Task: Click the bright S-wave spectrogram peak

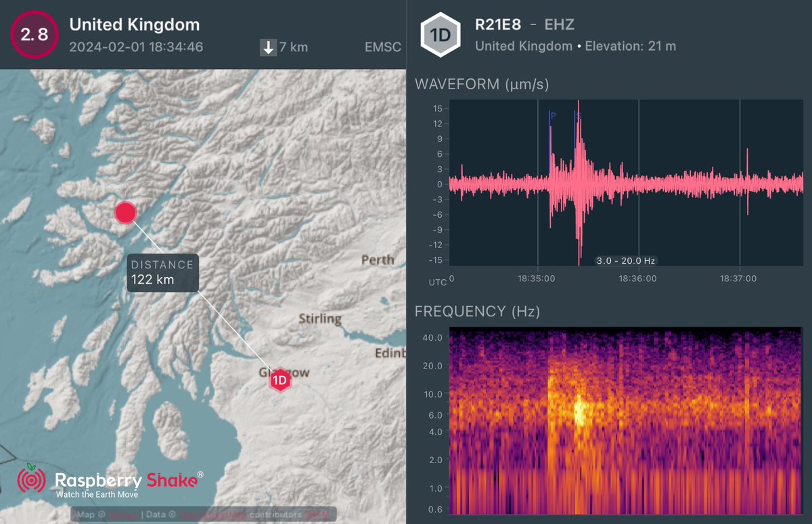Action: tap(580, 410)
